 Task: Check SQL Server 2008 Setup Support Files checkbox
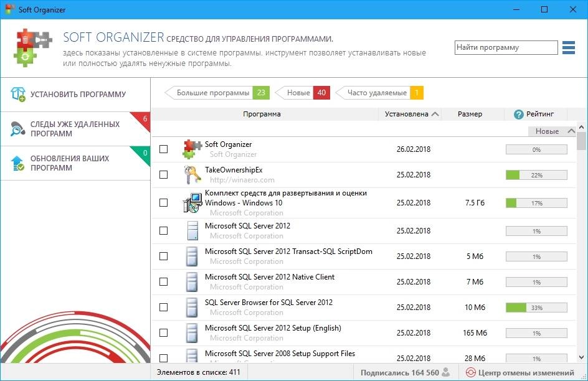click(x=163, y=358)
